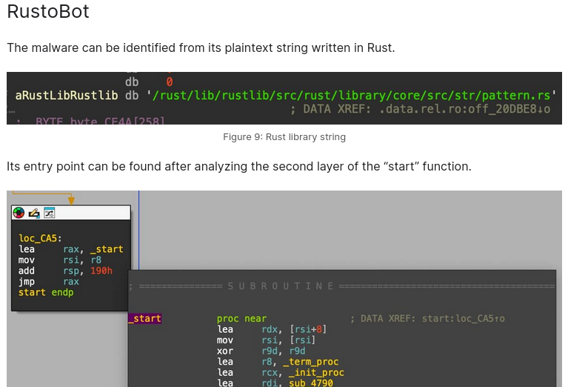Click the aRustLibRustlib symbol name
This screenshot has height=387, width=588.
pos(67,96)
